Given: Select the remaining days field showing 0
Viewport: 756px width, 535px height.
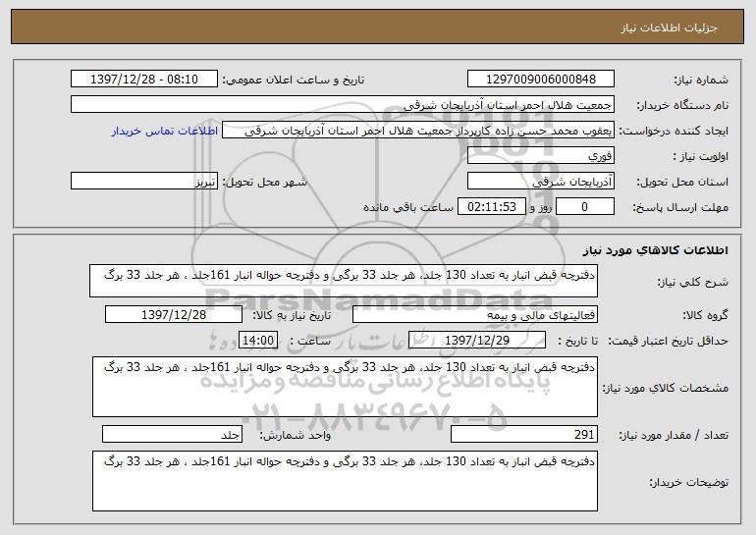Looking at the screenshot, I should (x=585, y=207).
